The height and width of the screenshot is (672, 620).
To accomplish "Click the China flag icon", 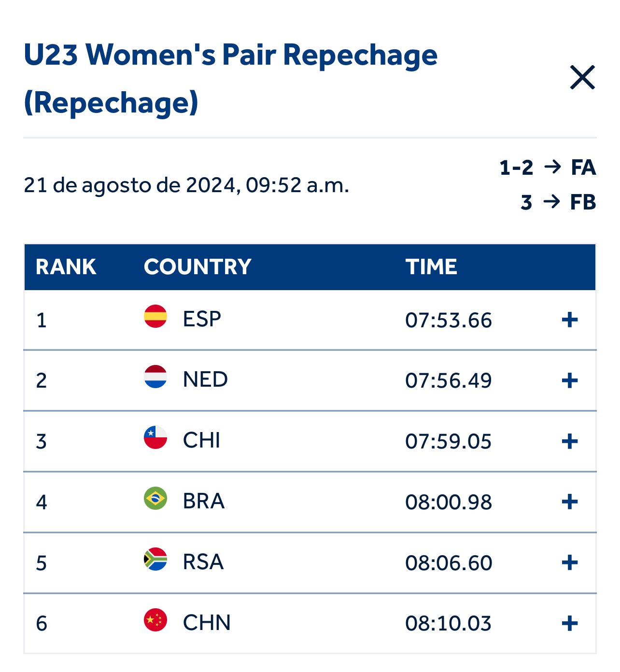I will point(155,620).
